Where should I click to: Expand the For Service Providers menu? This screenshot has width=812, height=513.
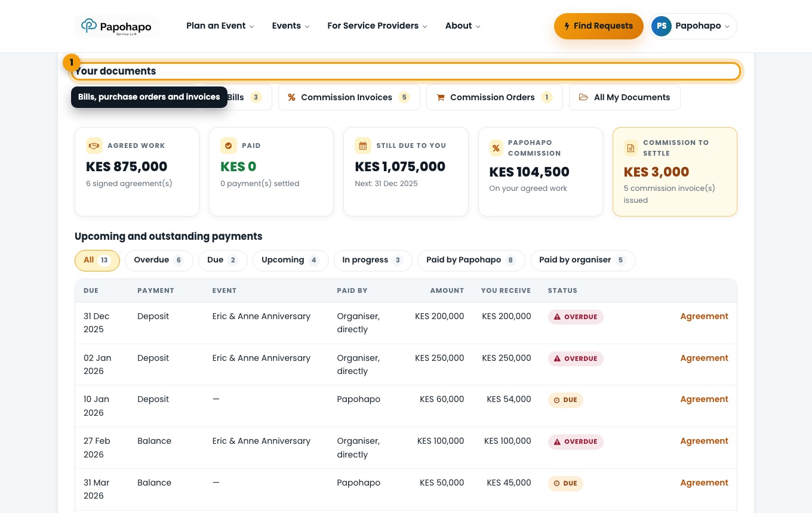point(377,26)
